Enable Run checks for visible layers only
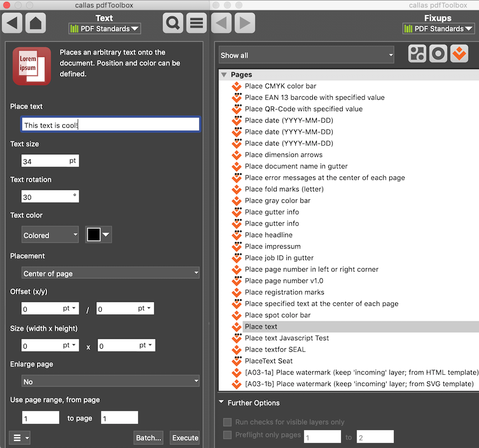The height and width of the screenshot is (448, 479). (227, 422)
